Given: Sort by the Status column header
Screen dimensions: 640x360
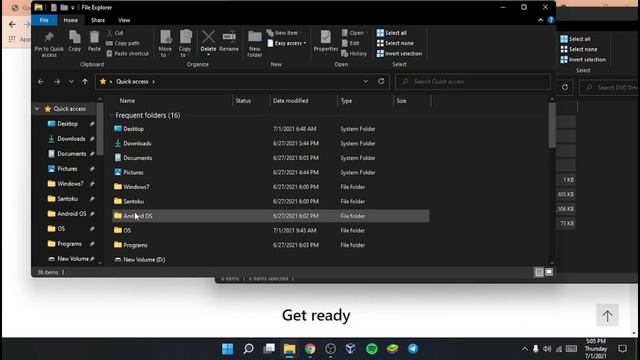Looking at the screenshot, I should click(x=243, y=101).
